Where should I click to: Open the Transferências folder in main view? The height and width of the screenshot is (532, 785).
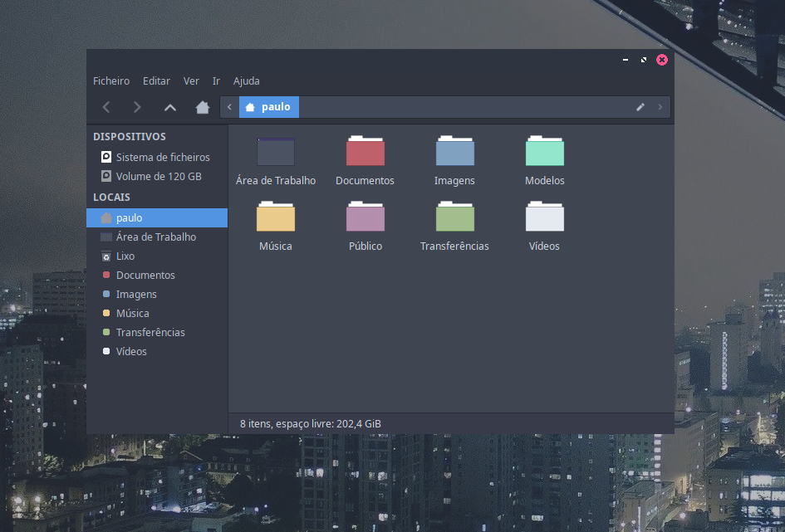click(x=454, y=217)
